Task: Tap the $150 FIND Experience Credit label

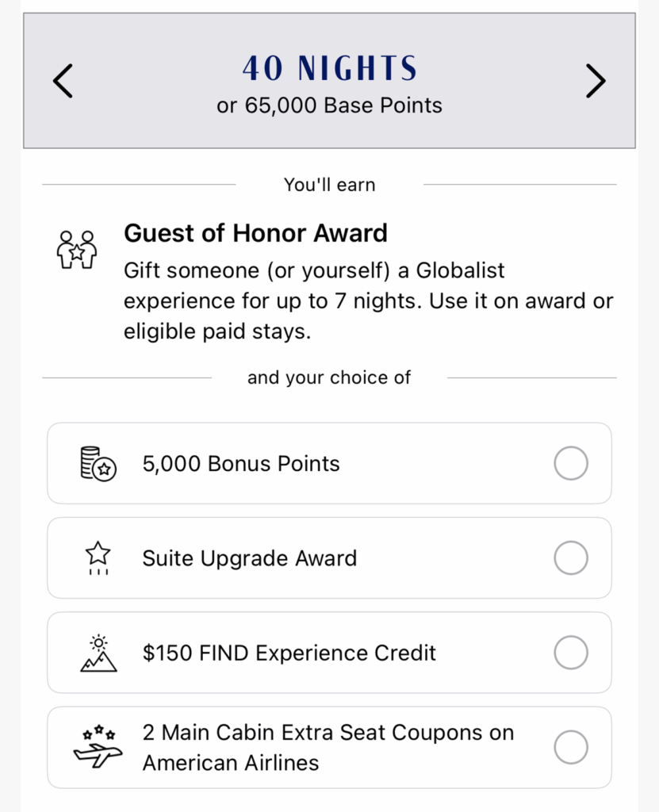Action: click(289, 653)
